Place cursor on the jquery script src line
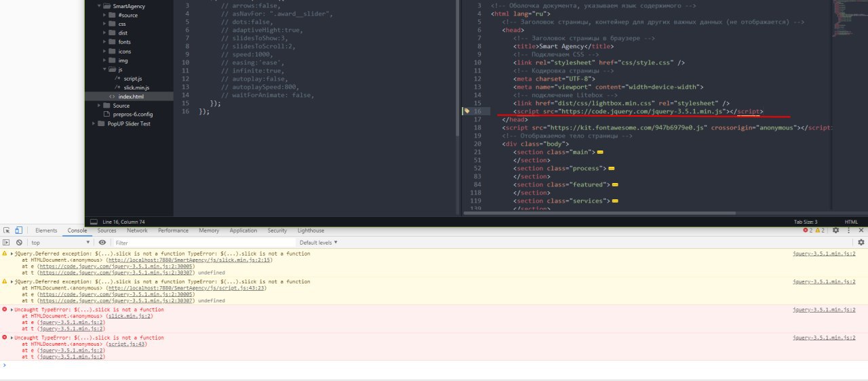This screenshot has height=381, width=868. point(638,111)
